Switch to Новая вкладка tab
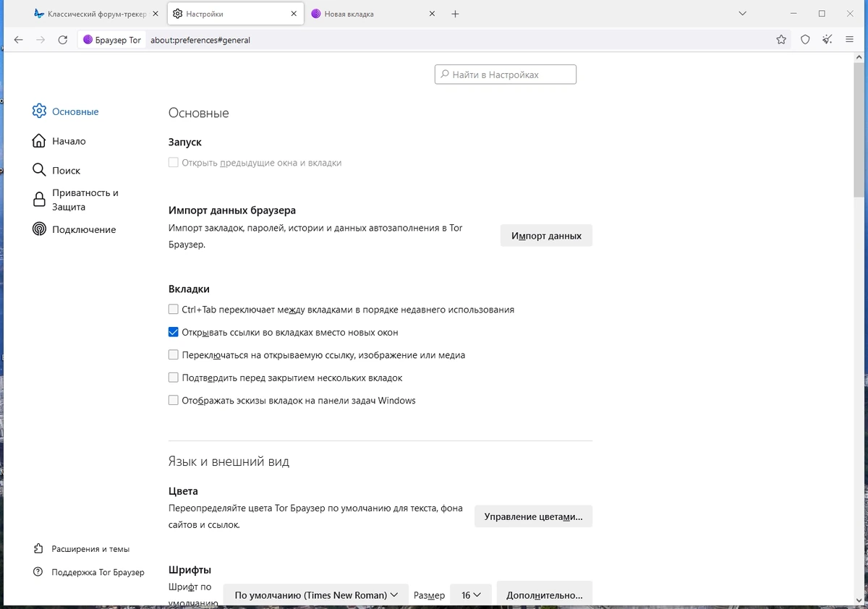The height and width of the screenshot is (609, 868). click(374, 14)
